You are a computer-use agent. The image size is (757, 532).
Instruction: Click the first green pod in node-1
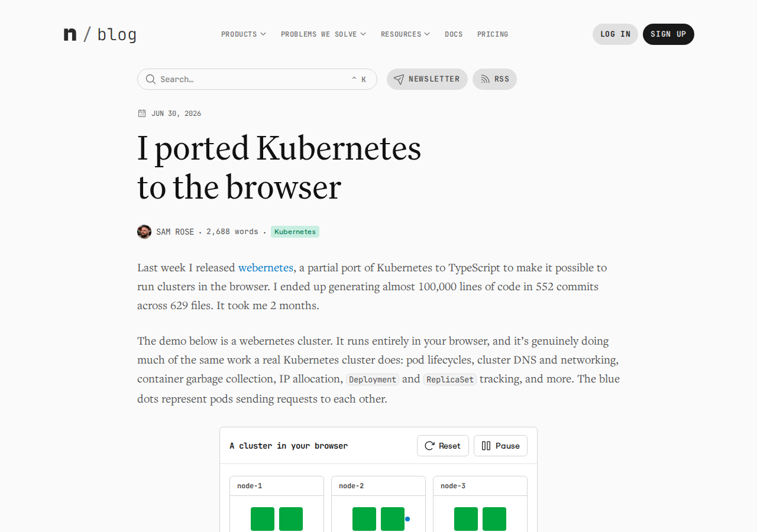point(263,519)
